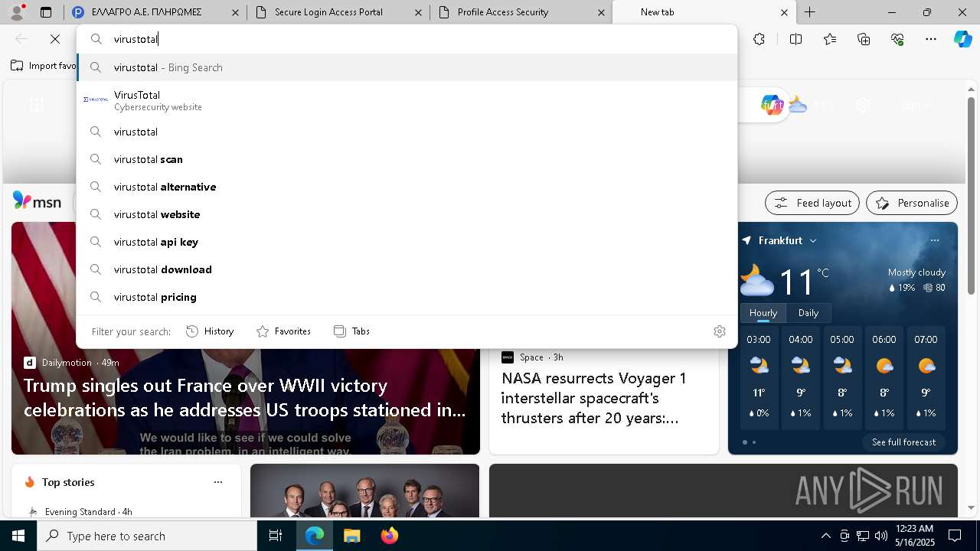Open Split screen icon in toolbar

795,39
